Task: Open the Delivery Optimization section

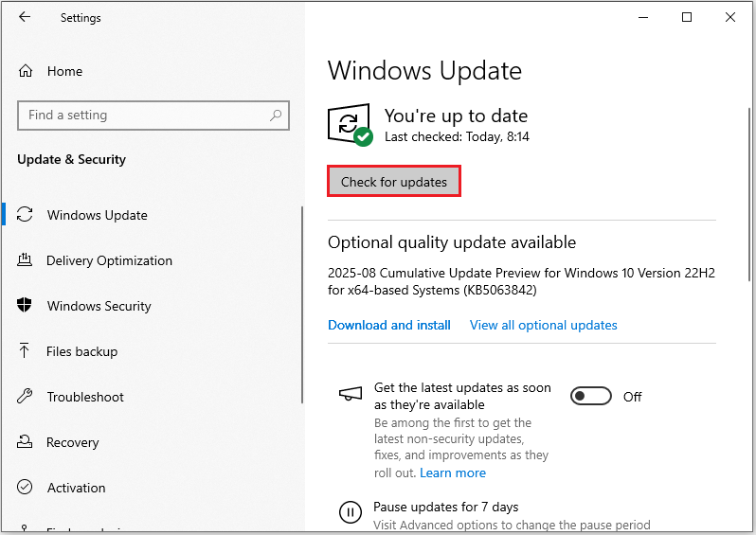Action: [x=109, y=260]
